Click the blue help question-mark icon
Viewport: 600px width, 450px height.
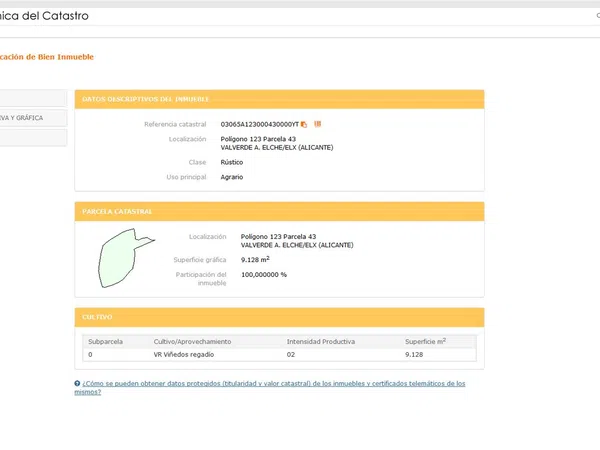[77, 383]
